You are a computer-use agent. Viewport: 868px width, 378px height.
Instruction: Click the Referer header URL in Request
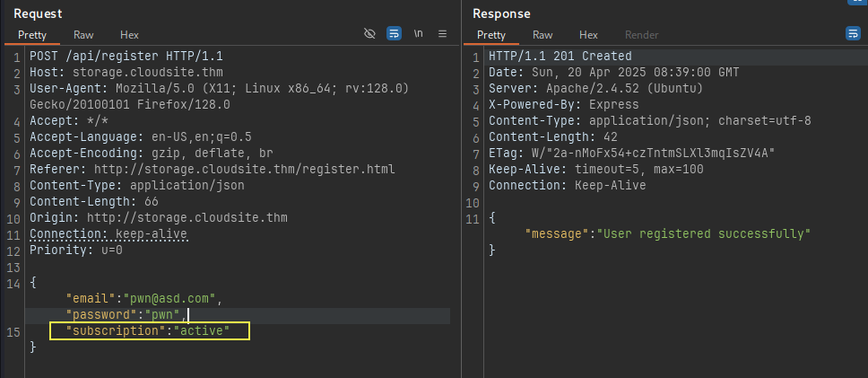pyautogui.click(x=244, y=169)
